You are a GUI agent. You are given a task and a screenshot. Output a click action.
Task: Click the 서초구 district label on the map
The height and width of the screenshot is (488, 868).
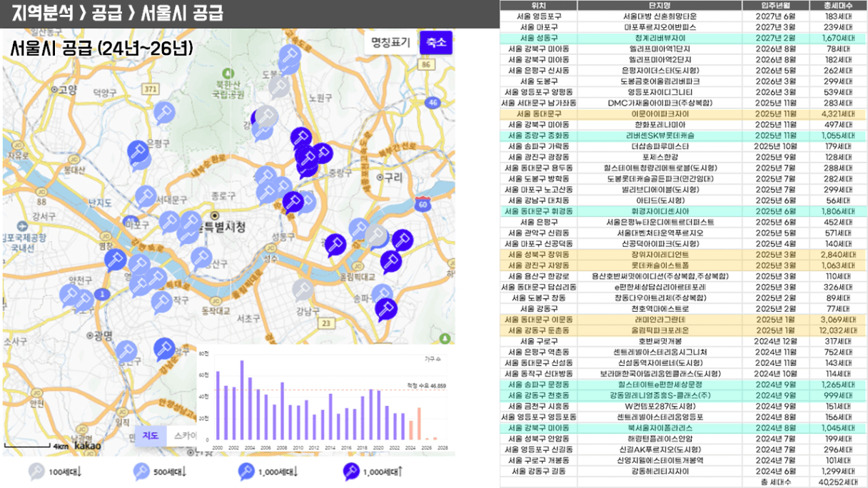[x=248, y=317]
